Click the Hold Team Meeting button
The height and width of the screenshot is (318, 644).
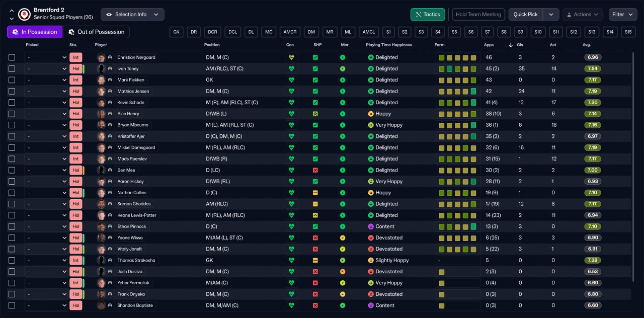[x=478, y=15]
